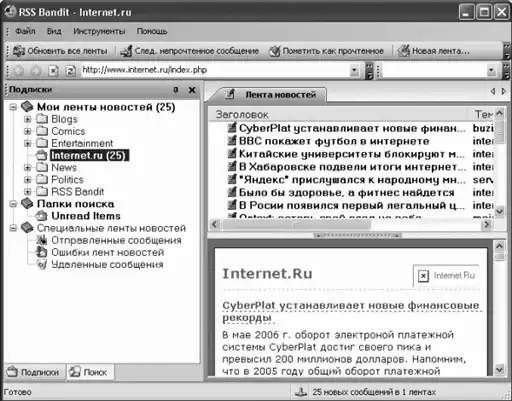Click the URL address input field
The width and height of the screenshot is (512, 401).
point(215,70)
